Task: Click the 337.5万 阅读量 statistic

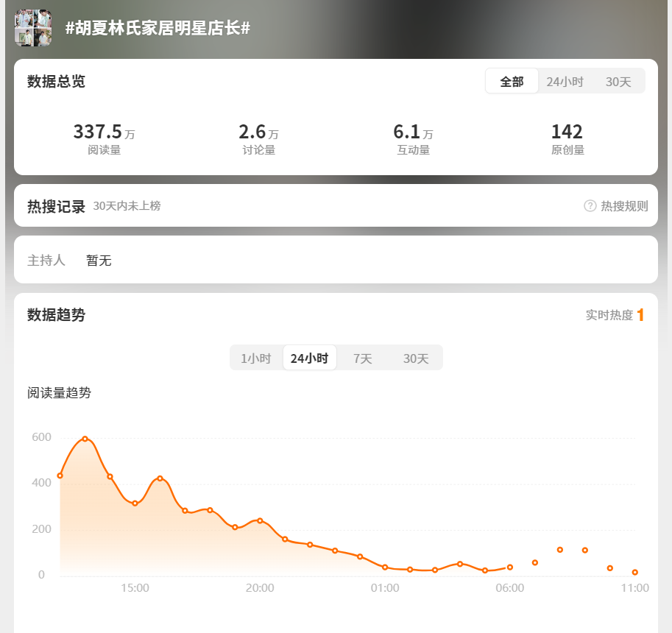Action: (x=104, y=139)
